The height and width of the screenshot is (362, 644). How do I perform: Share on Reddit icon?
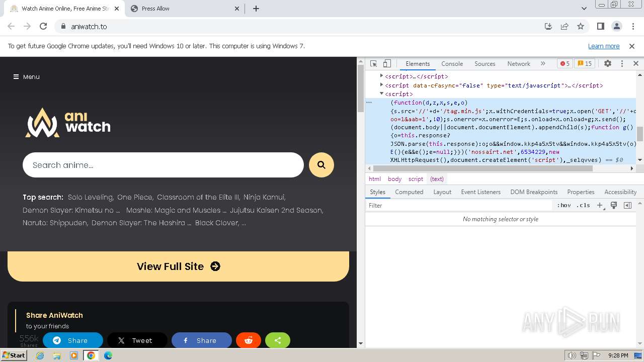pyautogui.click(x=249, y=340)
